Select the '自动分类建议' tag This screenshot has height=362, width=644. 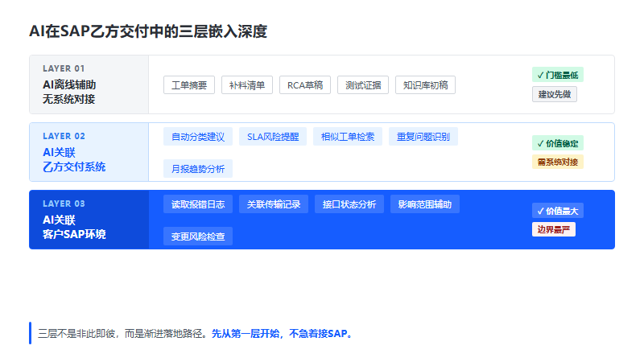tap(198, 137)
